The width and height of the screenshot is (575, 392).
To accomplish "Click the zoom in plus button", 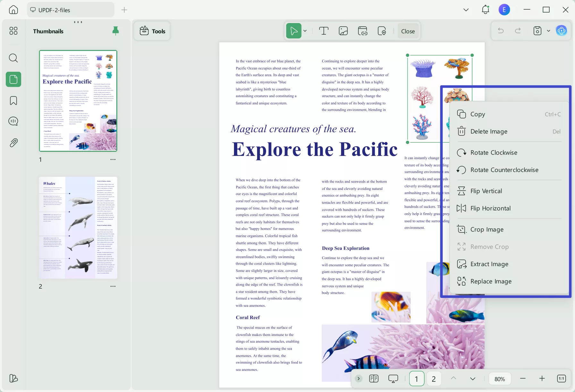I will click(542, 379).
